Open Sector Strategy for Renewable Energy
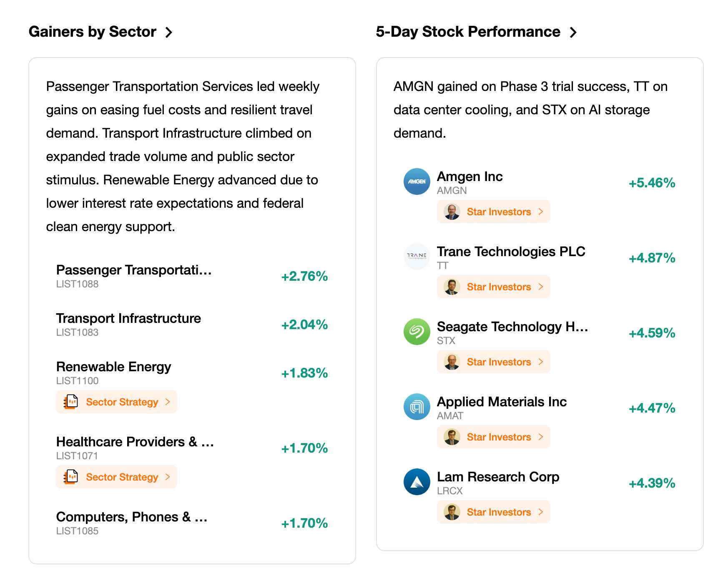The image size is (728, 584). pyautogui.click(x=117, y=402)
